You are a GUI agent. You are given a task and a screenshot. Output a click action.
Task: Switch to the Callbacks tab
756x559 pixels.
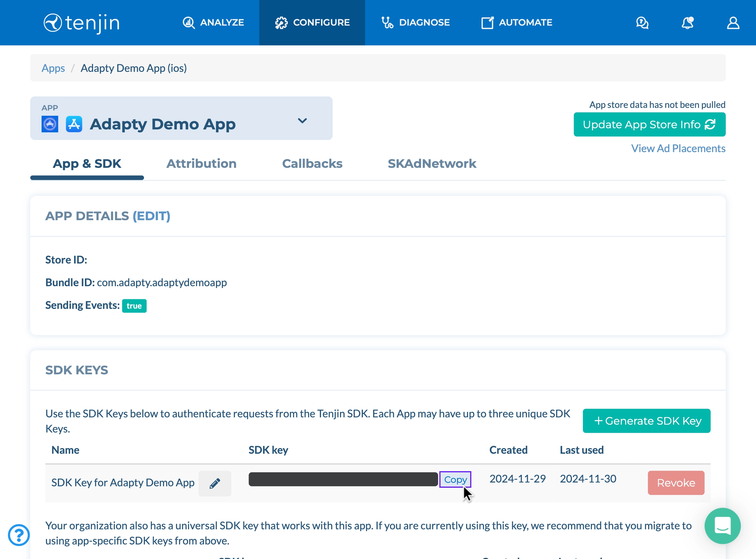(312, 164)
